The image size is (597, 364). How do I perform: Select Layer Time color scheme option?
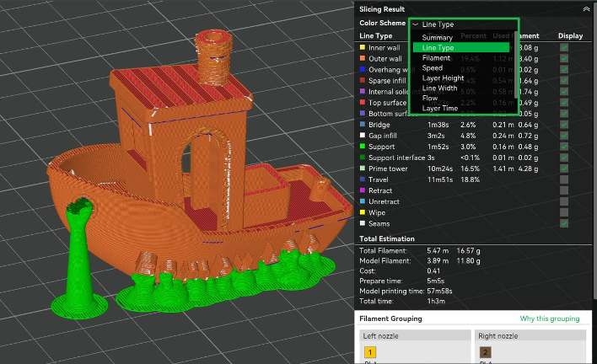440,108
